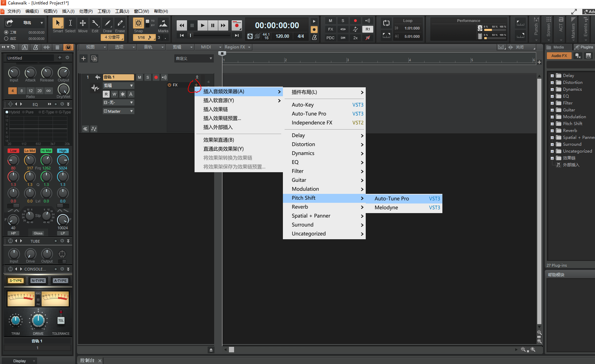This screenshot has height=364, width=595.
Task: Fast forward the transport
Action: 223,25
